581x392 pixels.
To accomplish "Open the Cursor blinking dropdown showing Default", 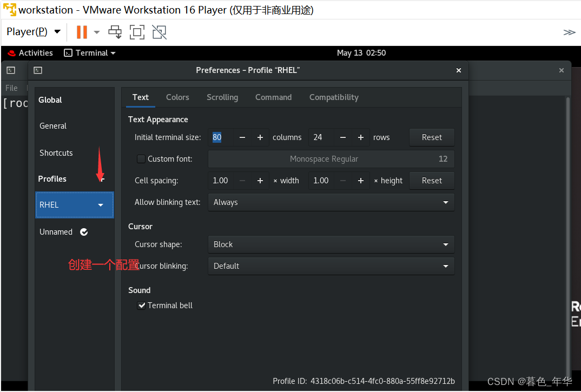I will 331,266.
